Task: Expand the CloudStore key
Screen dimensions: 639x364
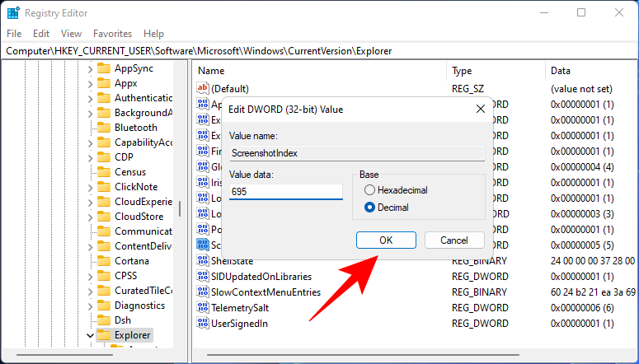Action: click(x=90, y=217)
